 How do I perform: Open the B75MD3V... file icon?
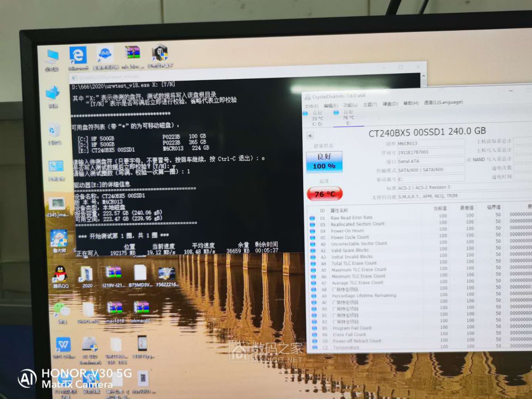coord(141,276)
